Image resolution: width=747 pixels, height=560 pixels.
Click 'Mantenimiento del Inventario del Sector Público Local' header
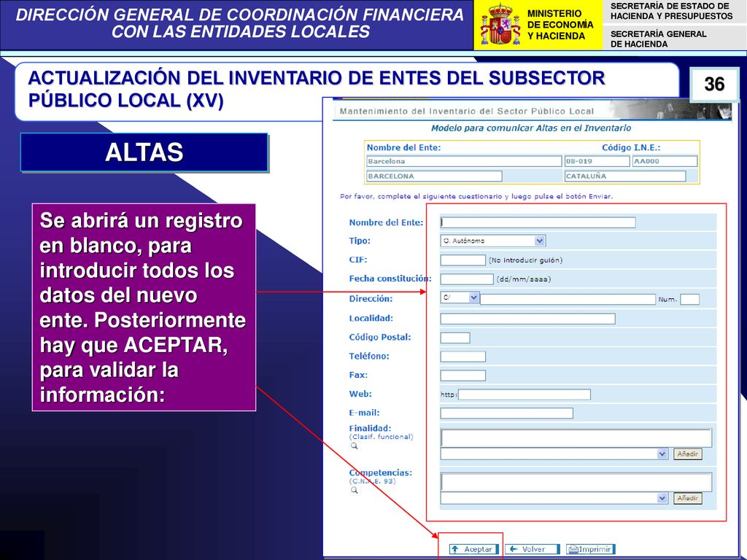point(466,111)
